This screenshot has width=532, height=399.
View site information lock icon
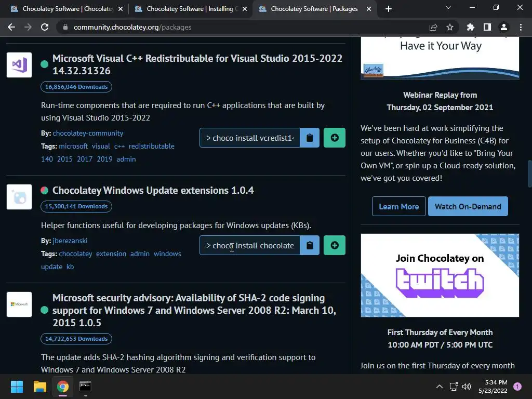point(65,27)
